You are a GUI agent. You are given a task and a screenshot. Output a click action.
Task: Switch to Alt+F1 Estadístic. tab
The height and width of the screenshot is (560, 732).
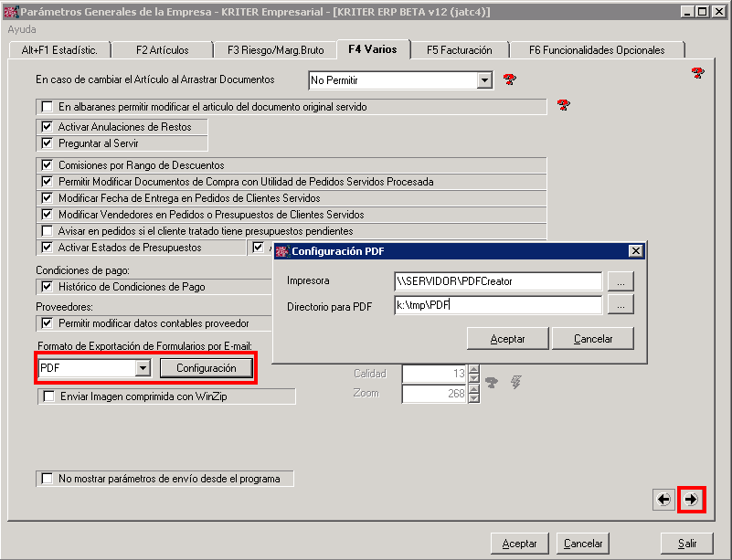(59, 50)
